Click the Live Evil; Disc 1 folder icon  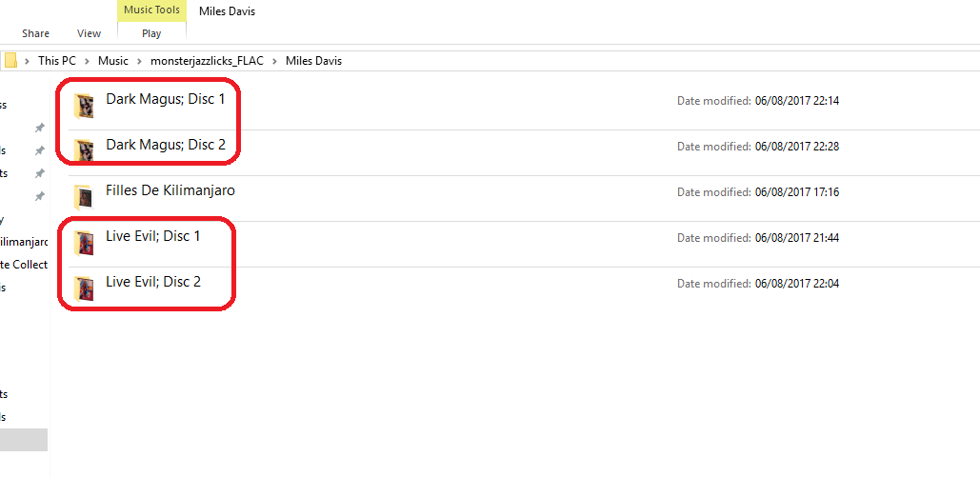85,242
